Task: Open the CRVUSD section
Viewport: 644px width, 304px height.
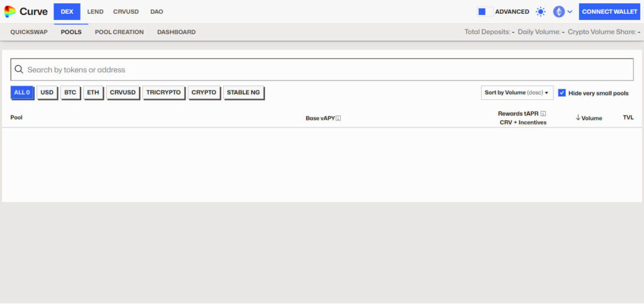Action: [126, 12]
